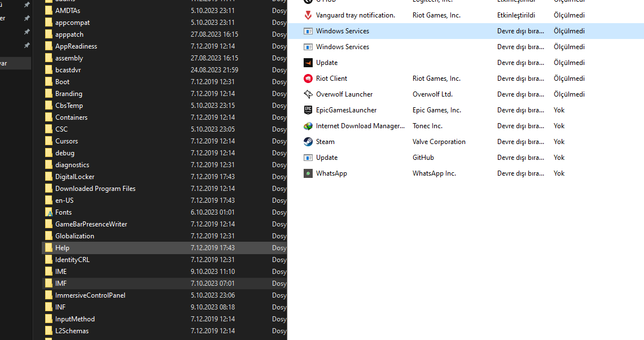Viewport: 644px width, 340px height.
Task: Click the Help folder icon
Action: click(x=49, y=248)
